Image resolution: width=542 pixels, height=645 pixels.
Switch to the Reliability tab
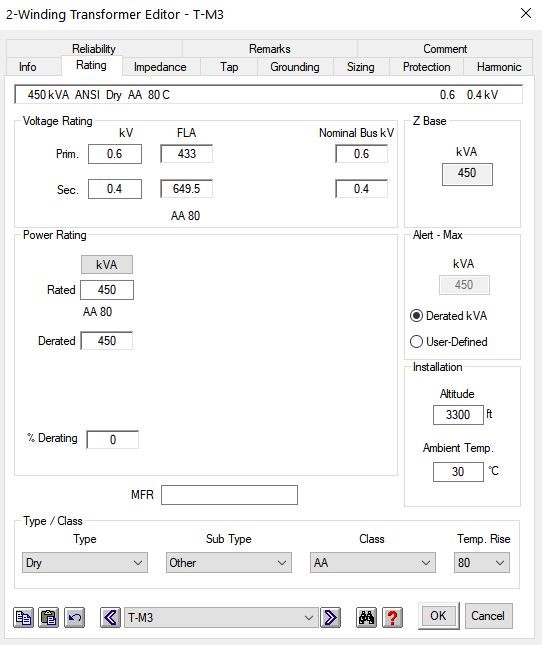click(x=94, y=49)
